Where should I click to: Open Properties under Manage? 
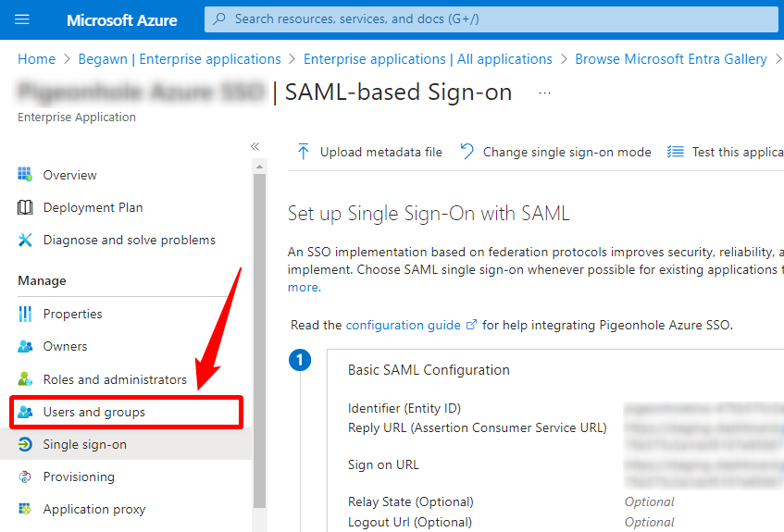click(x=72, y=314)
